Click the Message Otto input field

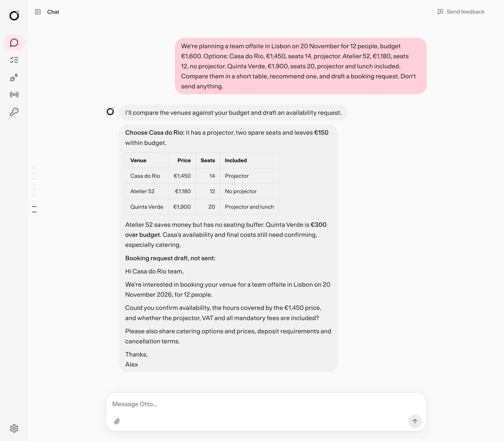[266, 404]
